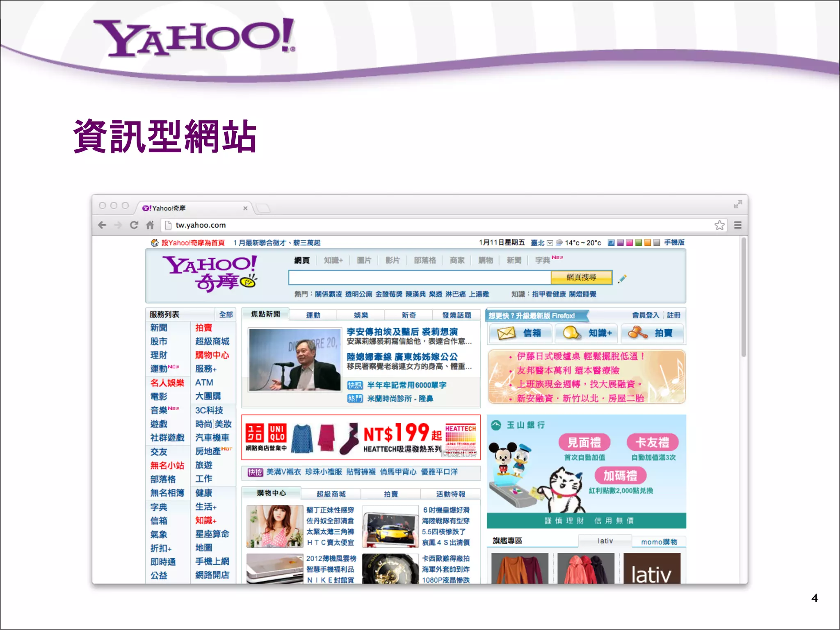
Task: Click the 玉山銀行 logo icon
Action: [496, 425]
